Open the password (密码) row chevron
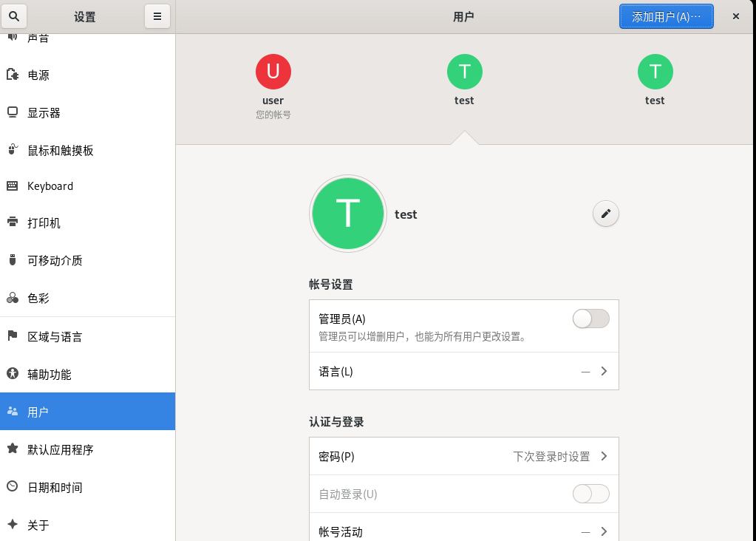This screenshot has width=756, height=541. coord(604,456)
